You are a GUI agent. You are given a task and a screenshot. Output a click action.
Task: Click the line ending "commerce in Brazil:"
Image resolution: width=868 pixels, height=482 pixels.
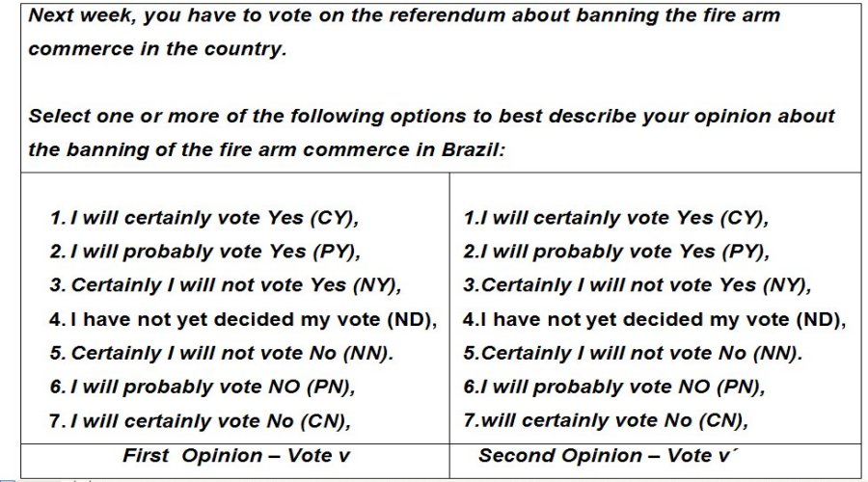tap(267, 150)
